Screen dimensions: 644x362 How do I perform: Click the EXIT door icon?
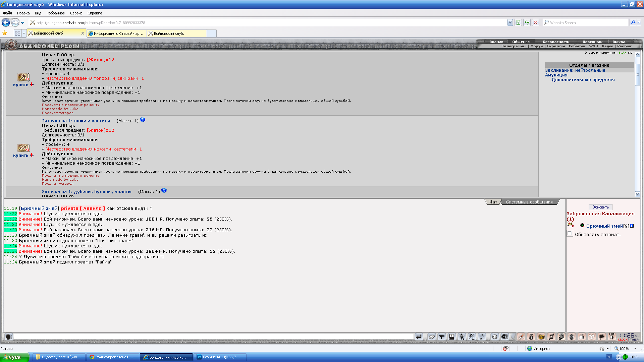point(611,337)
